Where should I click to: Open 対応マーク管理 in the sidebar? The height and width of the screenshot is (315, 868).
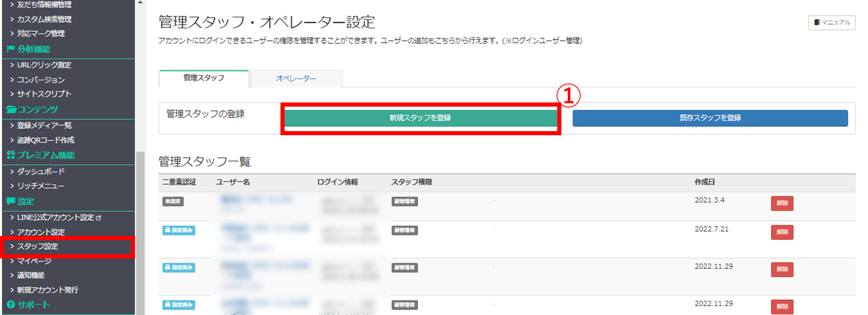(41, 34)
